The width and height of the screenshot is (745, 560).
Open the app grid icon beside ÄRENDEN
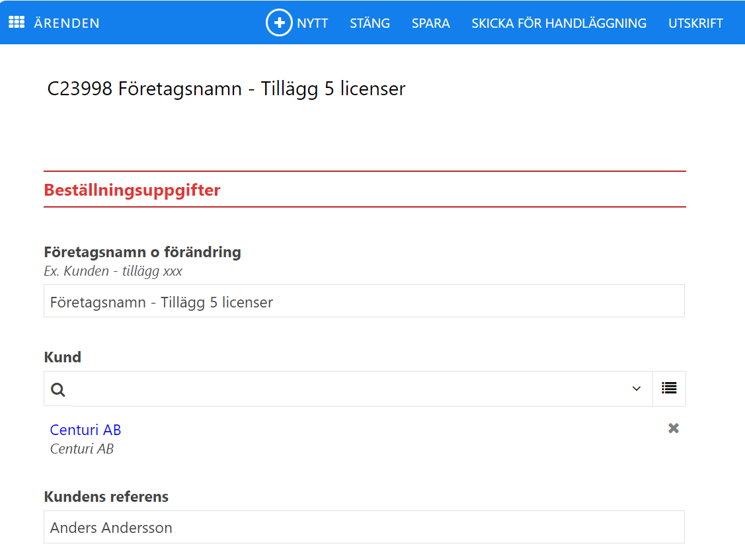click(17, 22)
